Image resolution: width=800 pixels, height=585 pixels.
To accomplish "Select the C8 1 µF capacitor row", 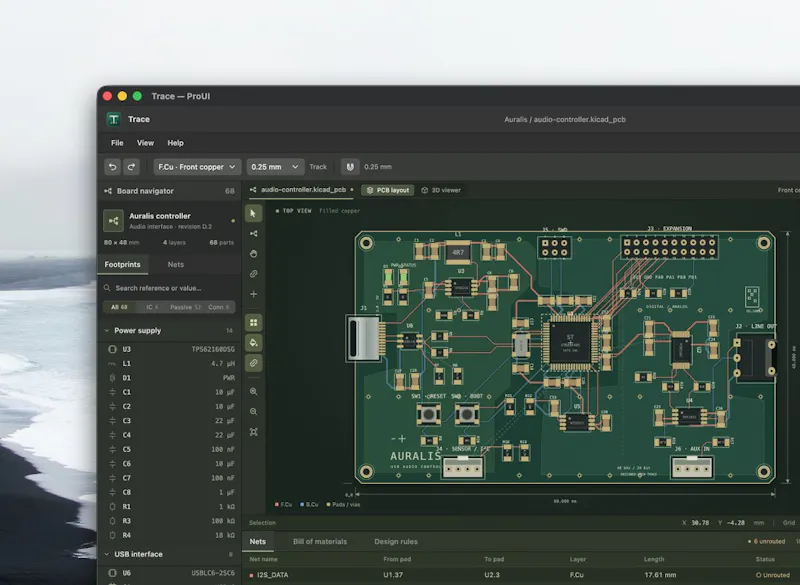I will [x=169, y=492].
